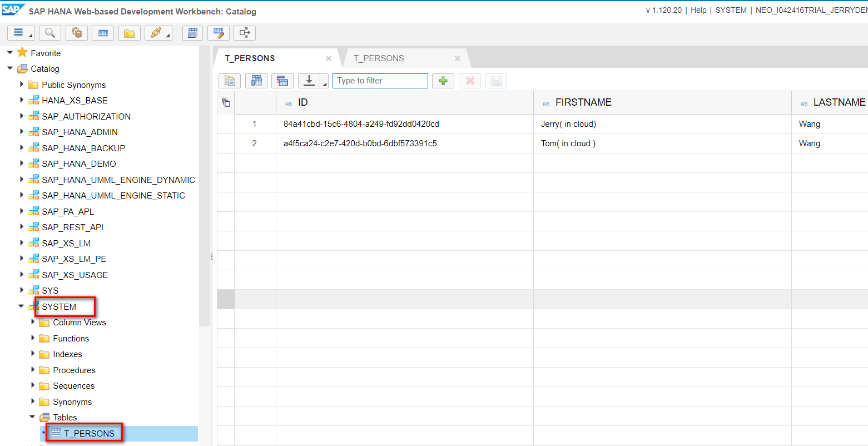The image size is (868, 446).
Task: Click the Favorite star icon
Action: tap(22, 53)
